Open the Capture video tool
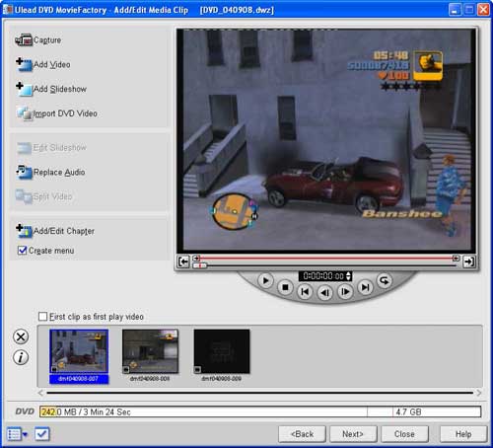This screenshot has width=493, height=448. point(38,40)
